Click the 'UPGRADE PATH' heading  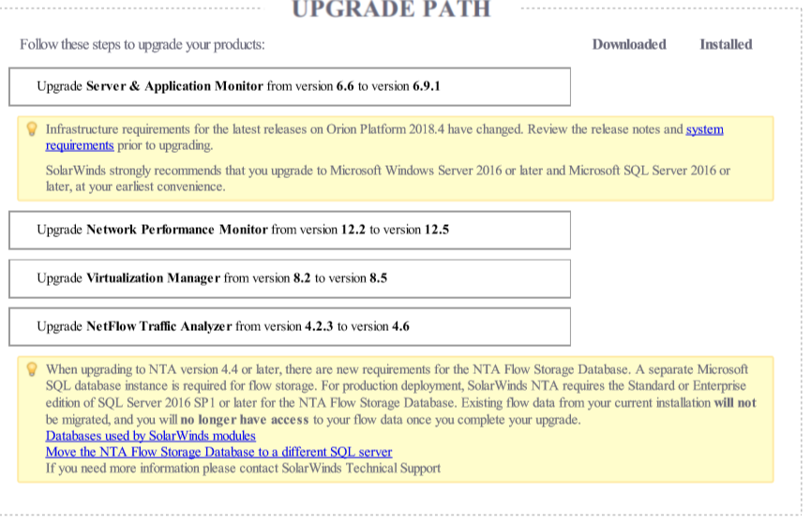[x=392, y=9]
